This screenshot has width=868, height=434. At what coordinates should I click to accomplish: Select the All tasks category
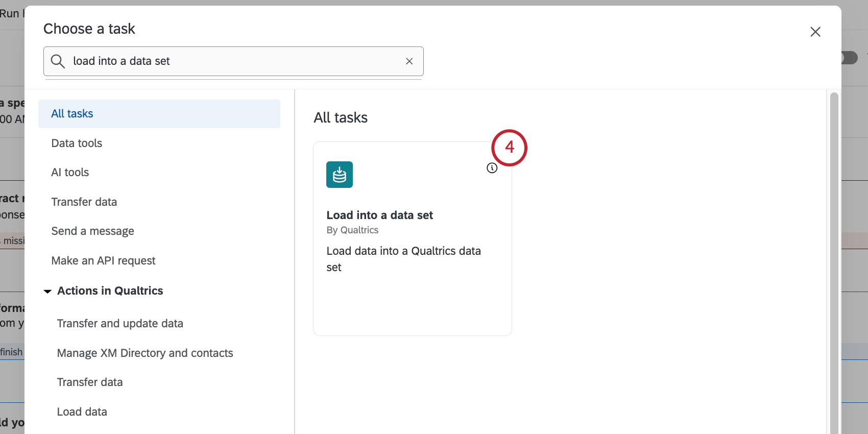(72, 114)
